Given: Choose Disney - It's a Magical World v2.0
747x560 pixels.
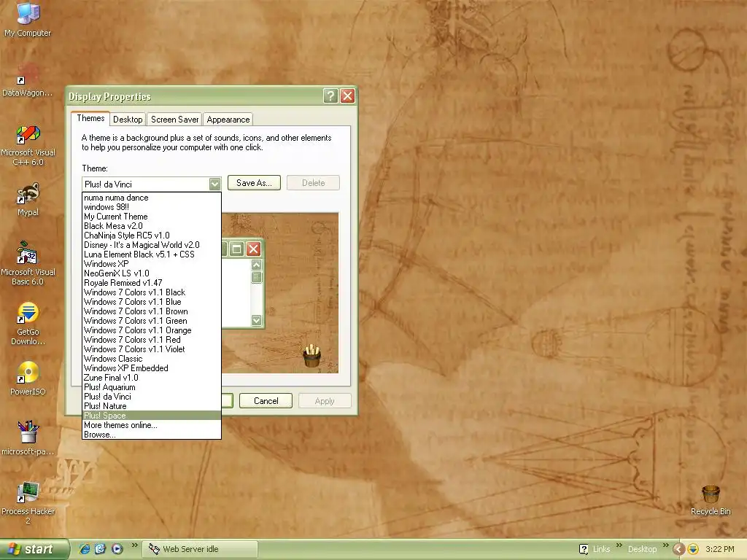Looking at the screenshot, I should pyautogui.click(x=152, y=245).
